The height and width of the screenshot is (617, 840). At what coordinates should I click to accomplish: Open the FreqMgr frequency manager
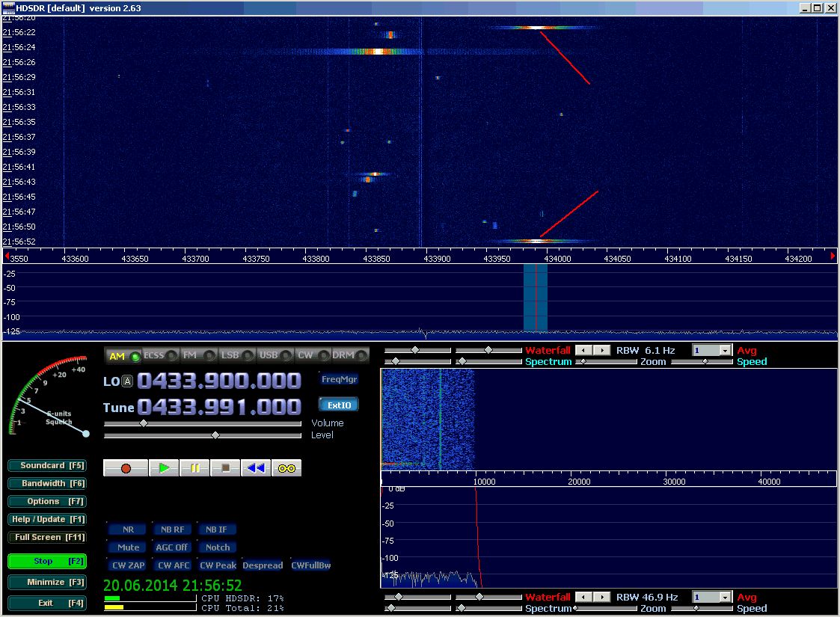point(339,379)
